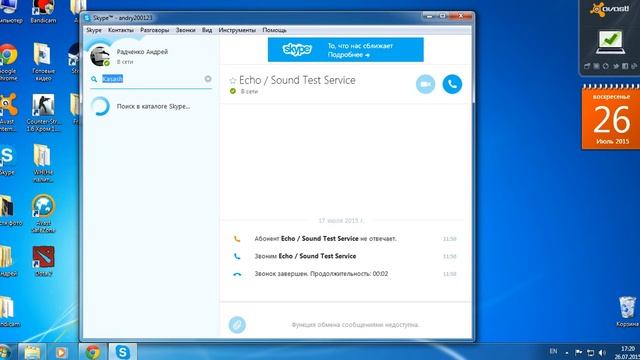This screenshot has height=360, width=640.
Task: Click the Поиск в каталоге Skype result row
Action: [x=151, y=106]
